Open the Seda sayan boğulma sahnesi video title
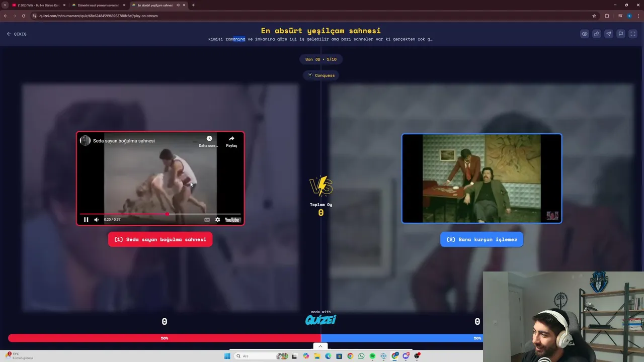 (x=124, y=141)
